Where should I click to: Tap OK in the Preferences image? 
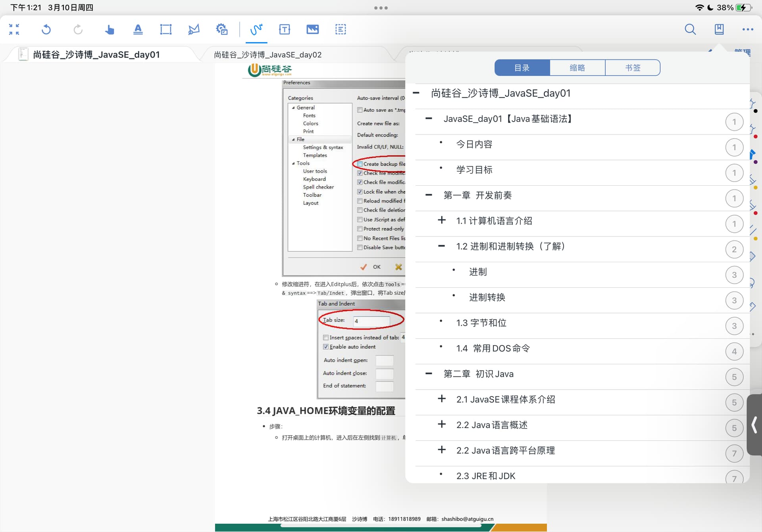371,267
